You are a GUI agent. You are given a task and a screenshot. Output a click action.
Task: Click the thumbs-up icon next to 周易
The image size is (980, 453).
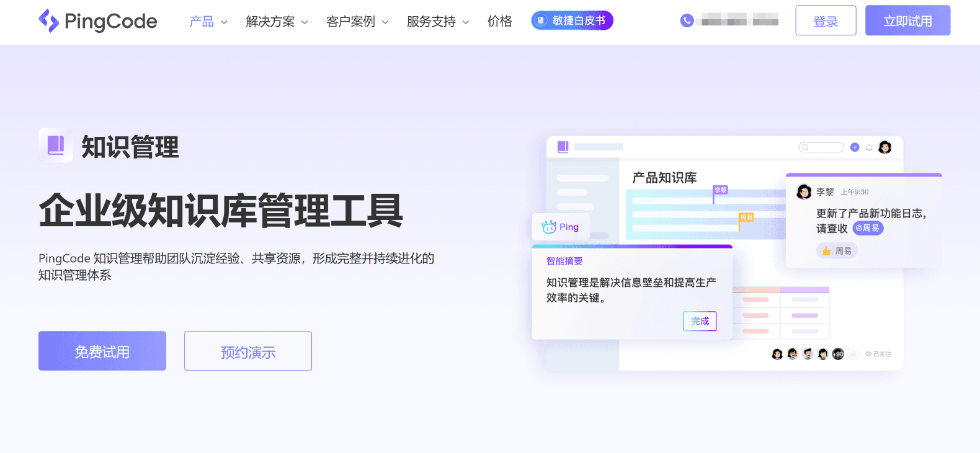pyautogui.click(x=827, y=251)
